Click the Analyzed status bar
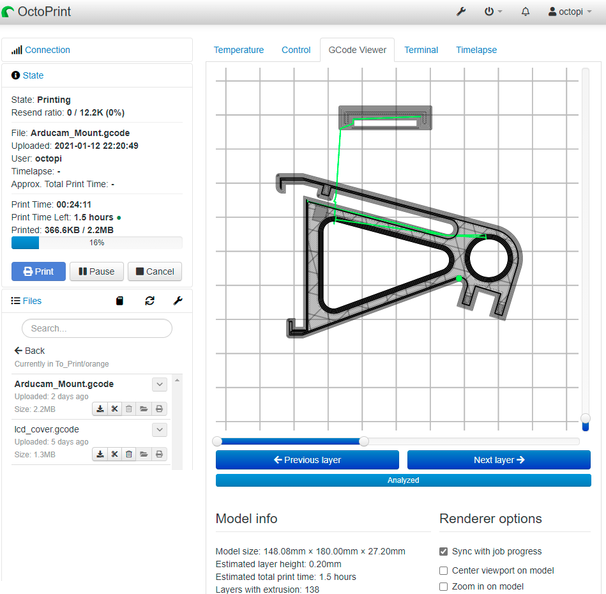 tap(403, 480)
